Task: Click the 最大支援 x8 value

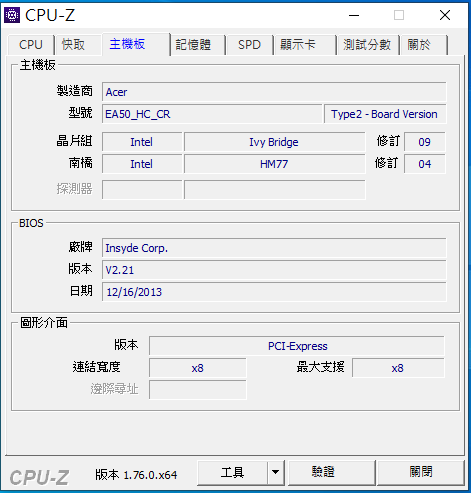Action: coord(398,368)
